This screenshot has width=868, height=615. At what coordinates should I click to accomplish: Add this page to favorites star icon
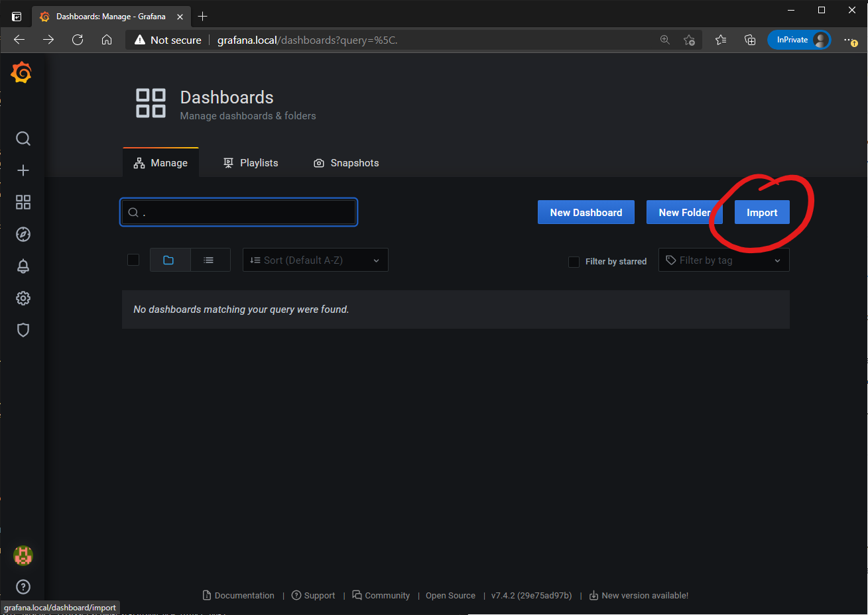point(690,40)
